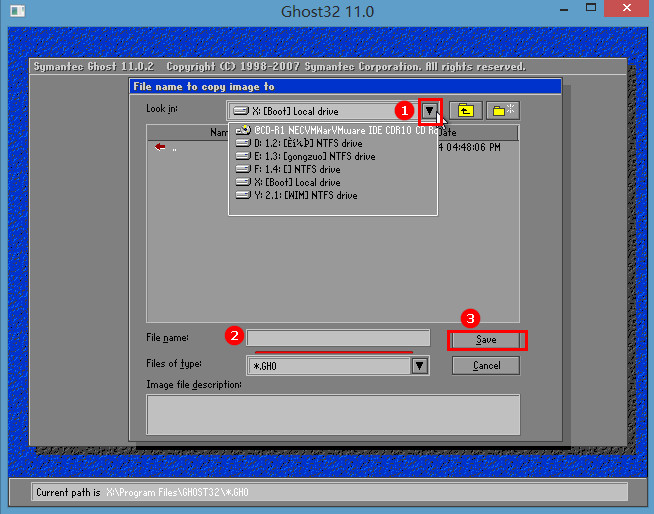This screenshot has height=514, width=654.
Task: Select D: 1.2 NTFS drive
Action: pyautogui.click(x=333, y=143)
